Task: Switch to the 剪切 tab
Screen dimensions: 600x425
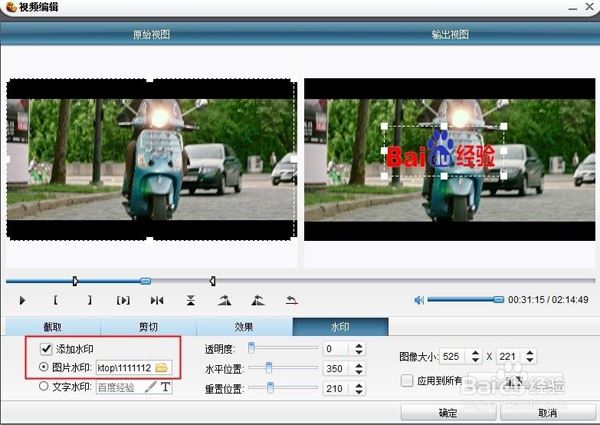Action: [x=148, y=327]
